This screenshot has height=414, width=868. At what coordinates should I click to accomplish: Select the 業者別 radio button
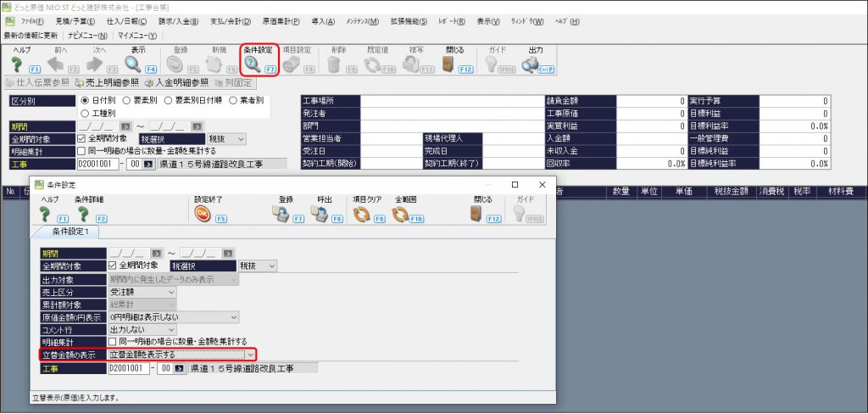click(233, 101)
